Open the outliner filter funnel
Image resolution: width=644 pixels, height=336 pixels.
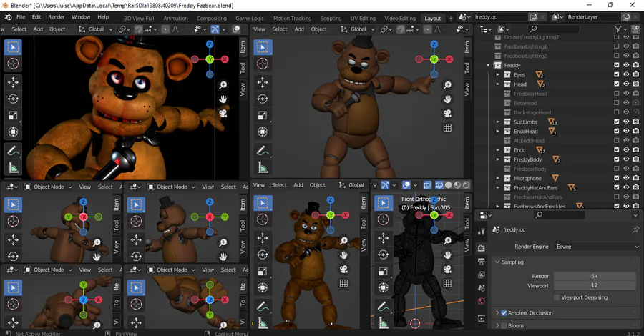[618, 29]
